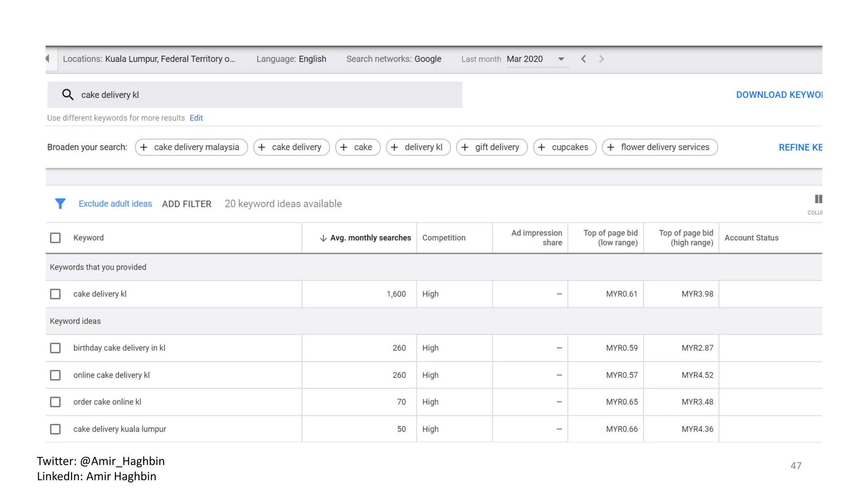The height and width of the screenshot is (488, 868).
Task: Go to next month arrow
Action: click(x=601, y=59)
